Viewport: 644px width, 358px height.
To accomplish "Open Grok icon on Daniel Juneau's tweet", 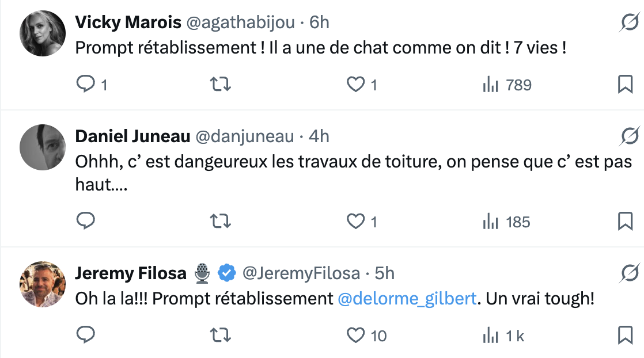I will tap(629, 136).
